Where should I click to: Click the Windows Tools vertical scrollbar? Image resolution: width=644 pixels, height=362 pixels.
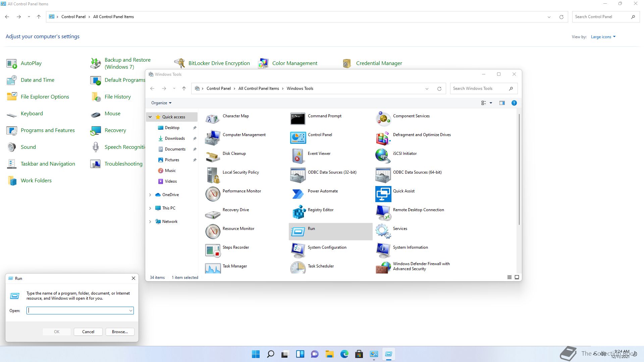(x=519, y=169)
